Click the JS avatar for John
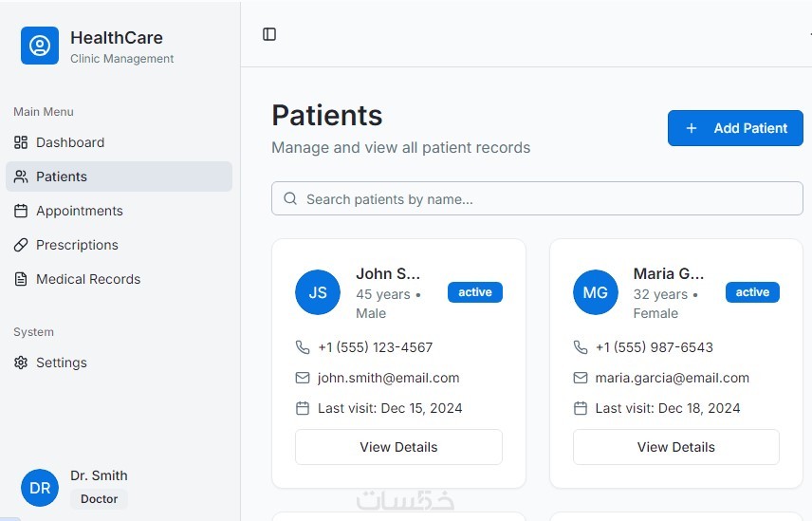Image resolution: width=812 pixels, height=521 pixels. [x=318, y=292]
